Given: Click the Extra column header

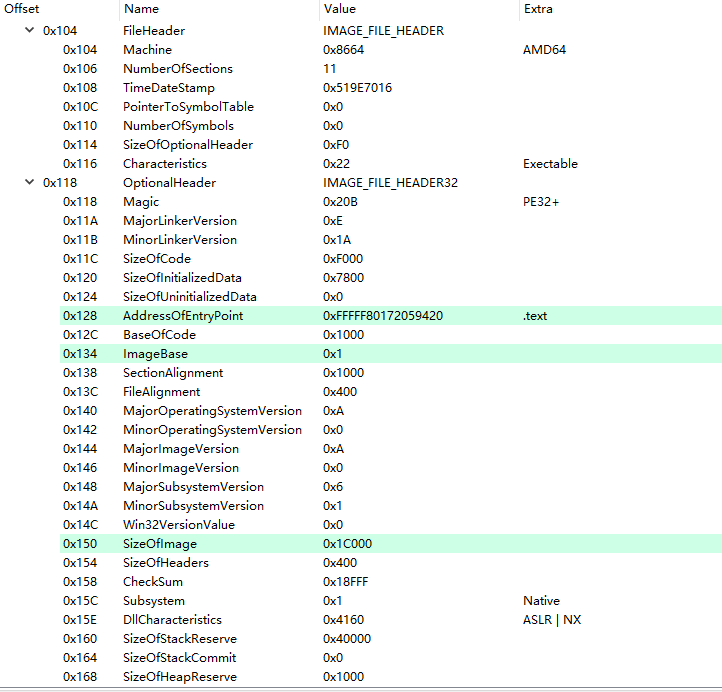Looking at the screenshot, I should [537, 9].
